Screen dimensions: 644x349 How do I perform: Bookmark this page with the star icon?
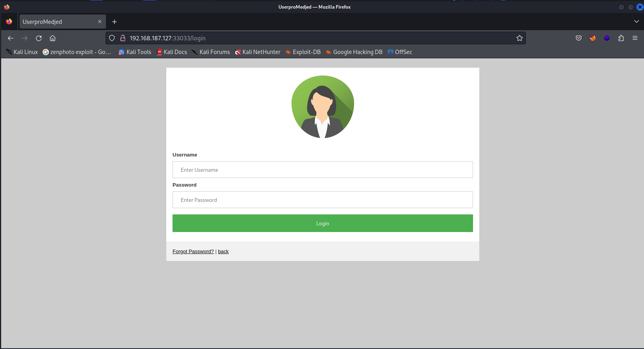[x=519, y=38]
